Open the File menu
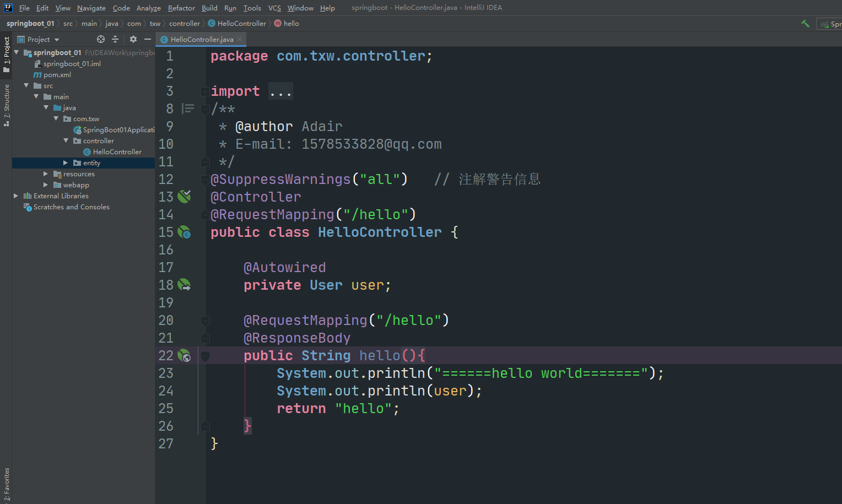The image size is (842, 504). click(24, 8)
